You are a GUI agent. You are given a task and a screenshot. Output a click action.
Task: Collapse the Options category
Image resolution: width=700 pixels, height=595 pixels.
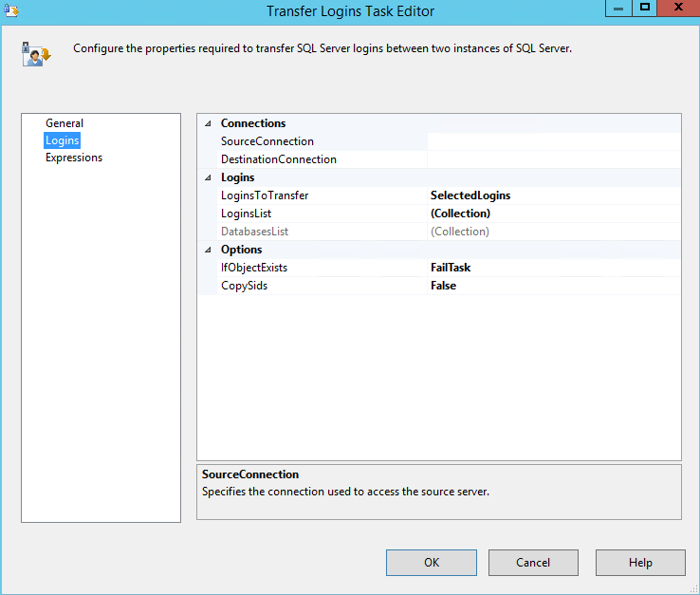208,250
